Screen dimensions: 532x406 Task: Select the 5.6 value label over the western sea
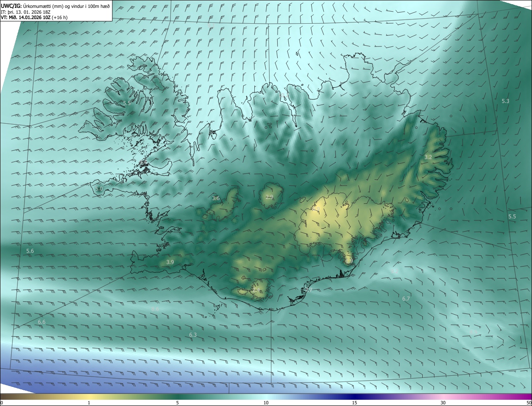(30, 251)
